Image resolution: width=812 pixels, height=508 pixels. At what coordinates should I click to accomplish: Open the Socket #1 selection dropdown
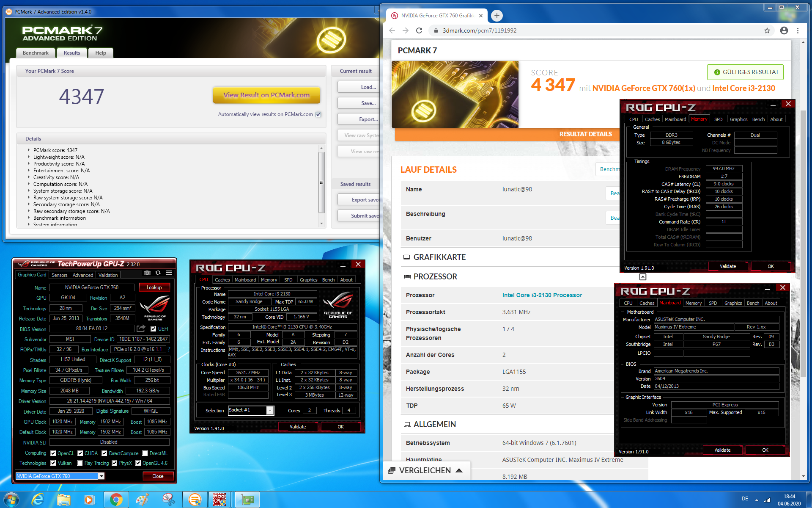[269, 410]
